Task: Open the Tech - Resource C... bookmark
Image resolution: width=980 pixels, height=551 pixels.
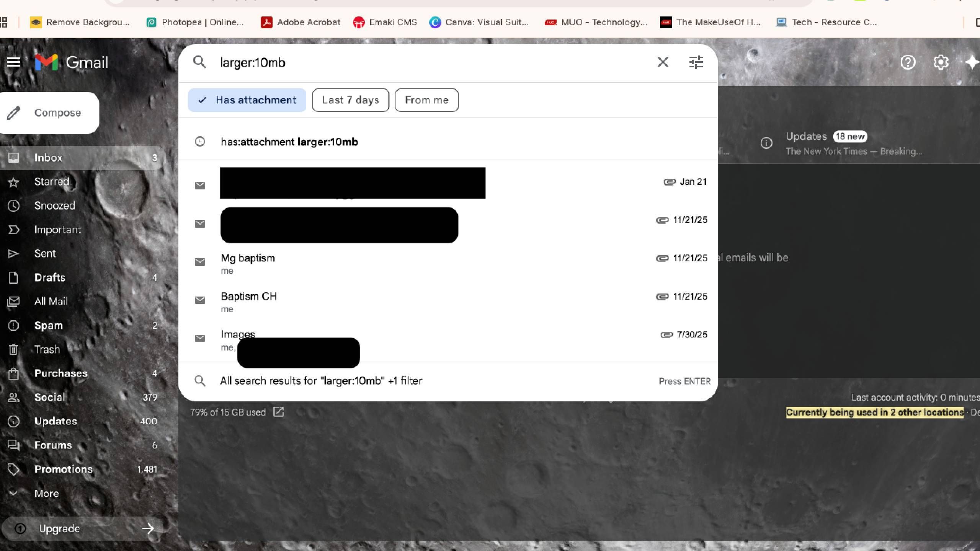Action: tap(826, 22)
